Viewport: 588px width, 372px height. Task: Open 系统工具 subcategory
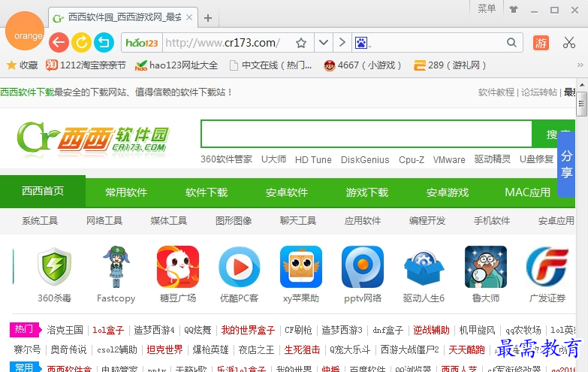click(40, 221)
